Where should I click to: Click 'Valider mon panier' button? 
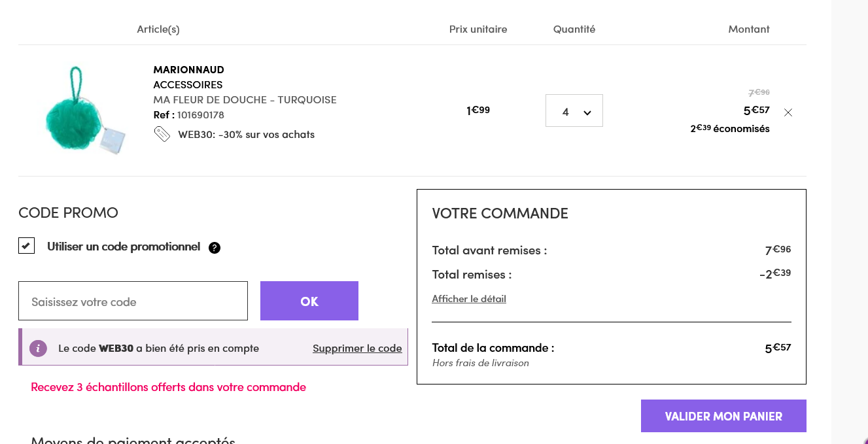(723, 416)
